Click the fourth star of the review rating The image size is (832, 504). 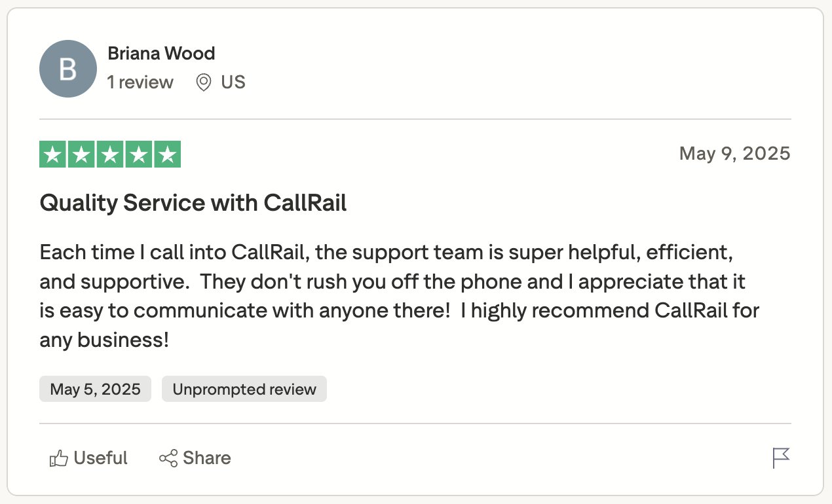[137, 154]
